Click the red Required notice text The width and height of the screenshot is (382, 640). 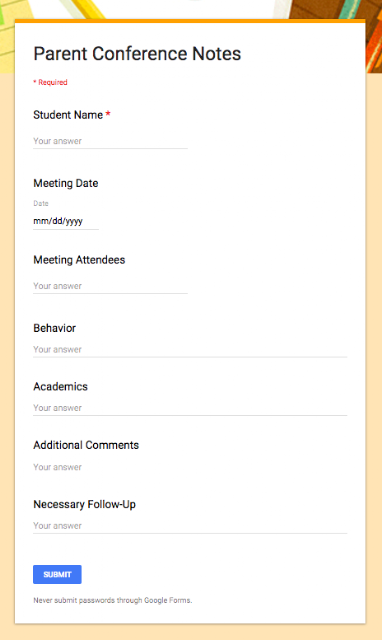pyautogui.click(x=50, y=82)
